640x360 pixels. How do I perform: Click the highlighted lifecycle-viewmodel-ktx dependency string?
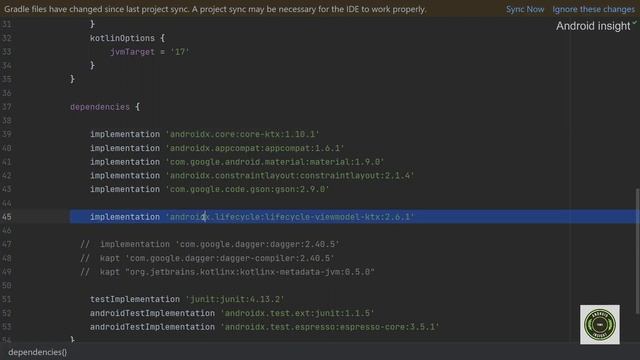pyautogui.click(x=290, y=217)
